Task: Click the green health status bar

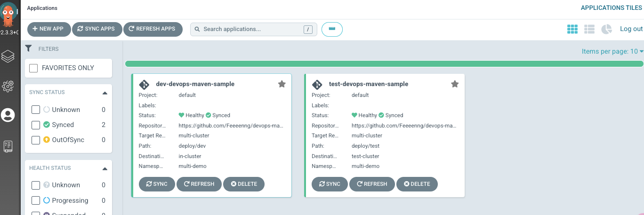Action: click(384, 64)
